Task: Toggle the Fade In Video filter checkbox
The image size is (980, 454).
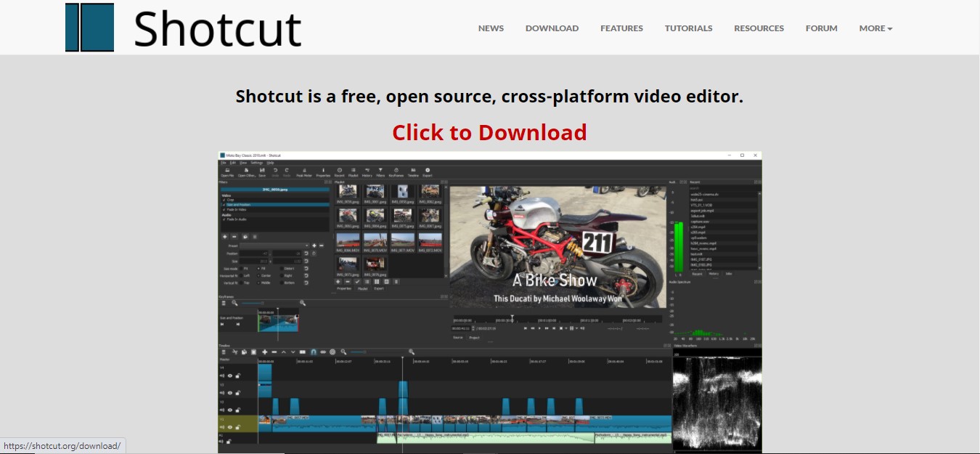Action: (224, 210)
